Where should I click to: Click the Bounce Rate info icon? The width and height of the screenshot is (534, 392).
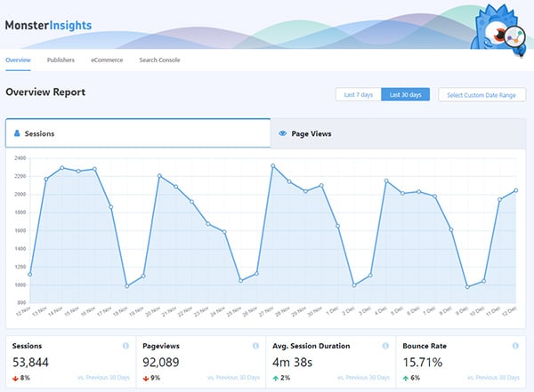point(515,346)
